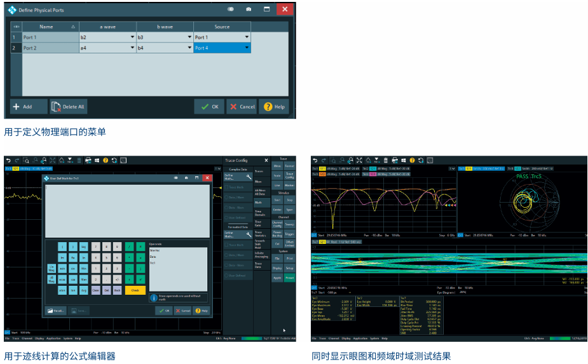Viewport: 588px width, 364px height.
Task: Click the Windows icon in the left analyzer toolbar
Action: click(96, 161)
